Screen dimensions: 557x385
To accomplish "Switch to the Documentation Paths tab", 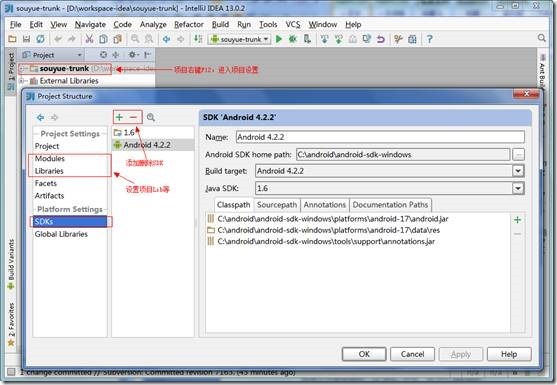I will tap(390, 205).
